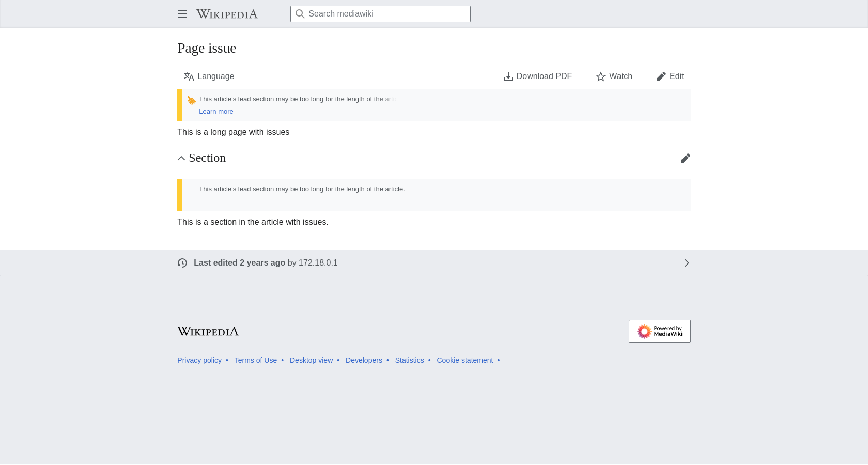Collapse Section using the chevron
This screenshot has width=868, height=465.
click(x=181, y=158)
